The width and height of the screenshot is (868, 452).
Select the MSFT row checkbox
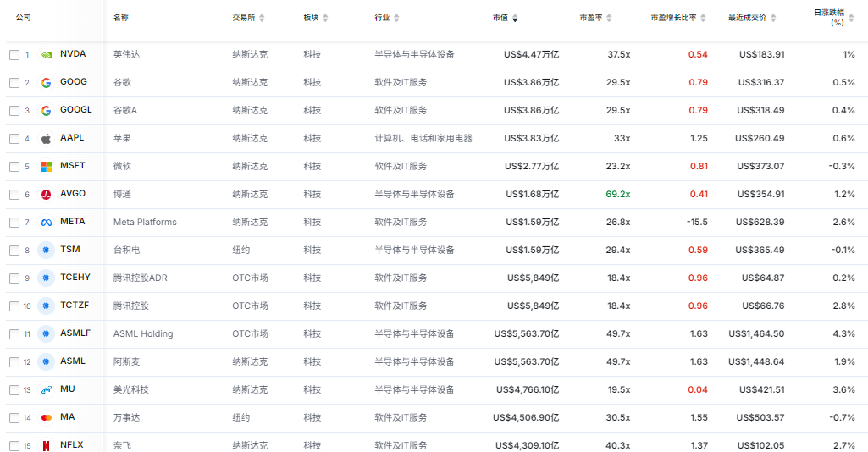point(14,167)
